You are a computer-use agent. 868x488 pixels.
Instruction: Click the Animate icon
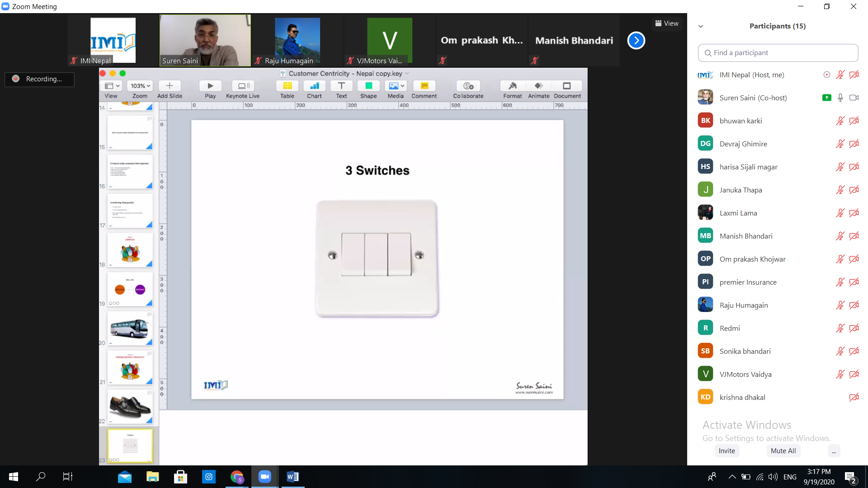tap(538, 86)
